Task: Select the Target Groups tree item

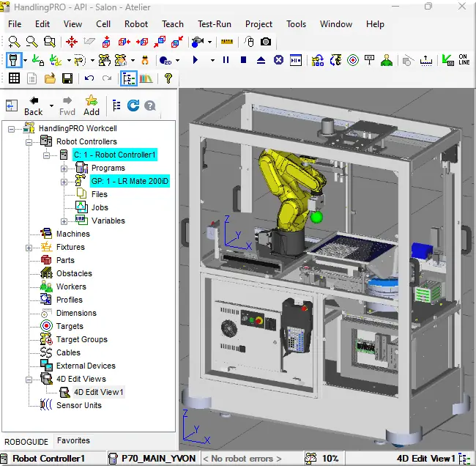Action: coord(82,339)
